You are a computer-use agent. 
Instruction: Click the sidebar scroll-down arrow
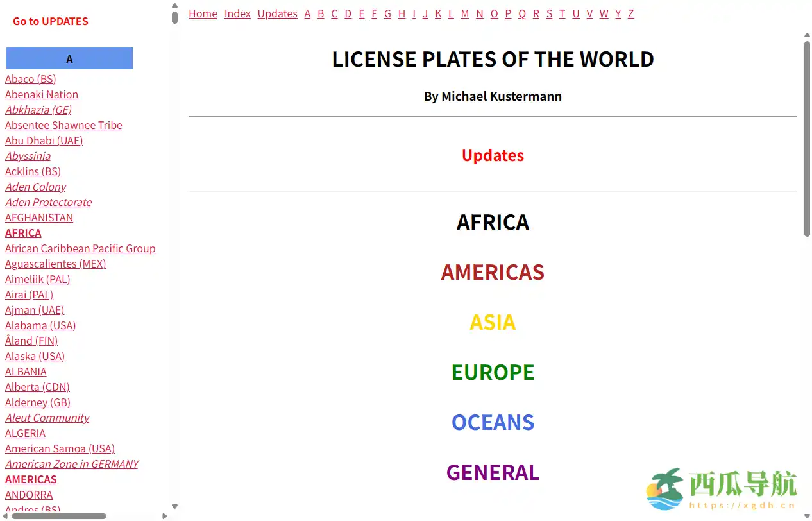174,506
